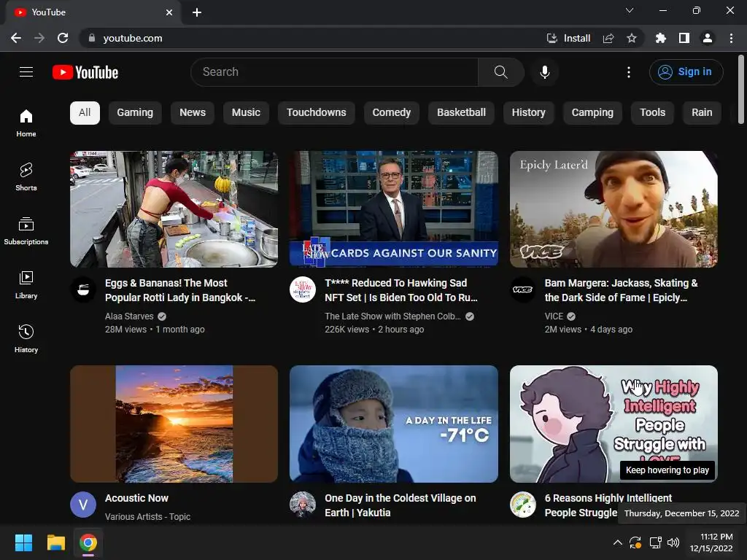Open Library in the sidebar
Screen dimensions: 747x560
26,285
